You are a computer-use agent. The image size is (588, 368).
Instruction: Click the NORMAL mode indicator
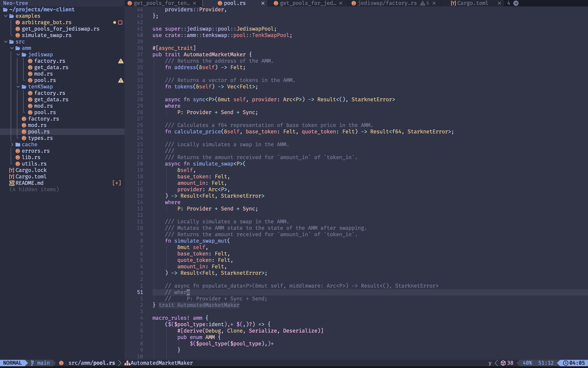12,363
